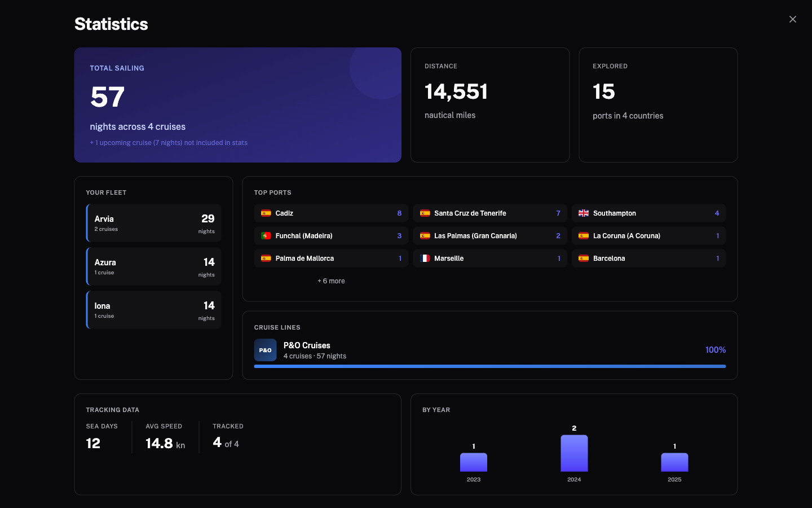
Task: Close the Statistics panel
Action: pos(793,19)
